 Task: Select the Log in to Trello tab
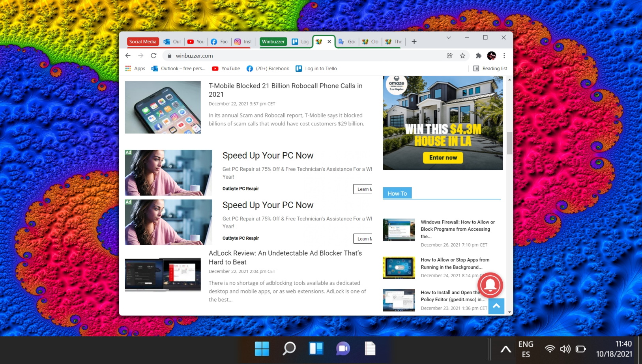coord(301,41)
